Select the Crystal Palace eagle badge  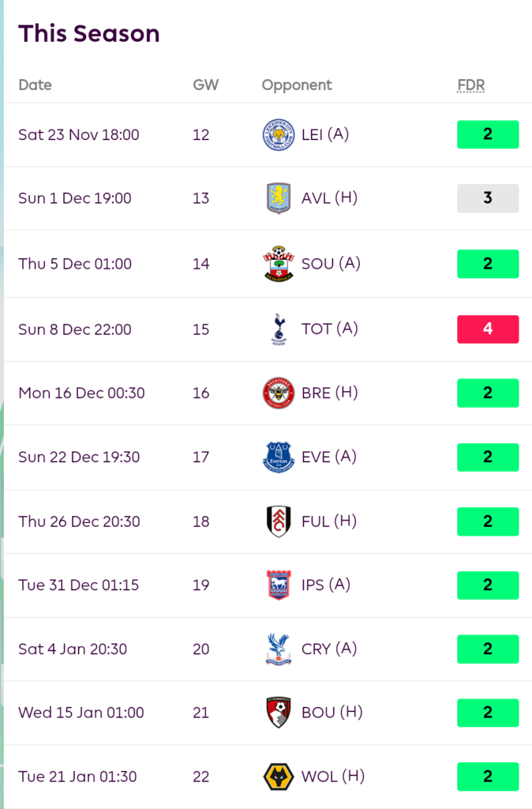pyautogui.click(x=278, y=649)
